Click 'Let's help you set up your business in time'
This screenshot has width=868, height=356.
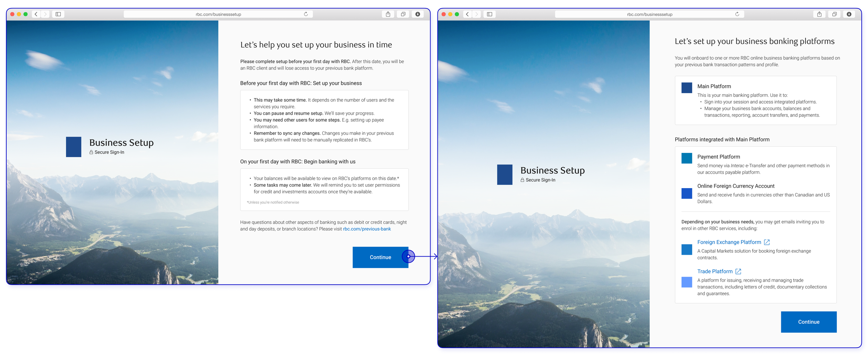(x=316, y=44)
